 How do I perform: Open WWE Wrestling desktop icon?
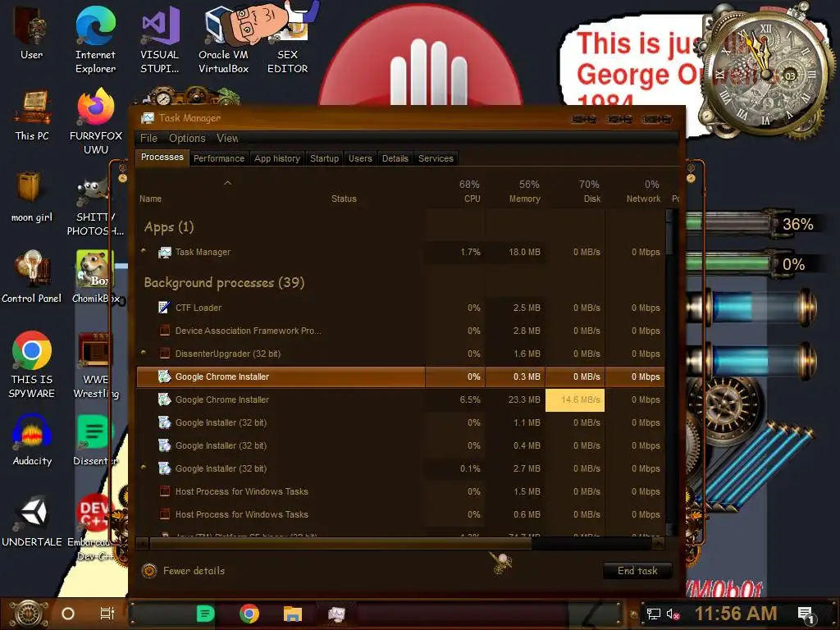coord(96,366)
